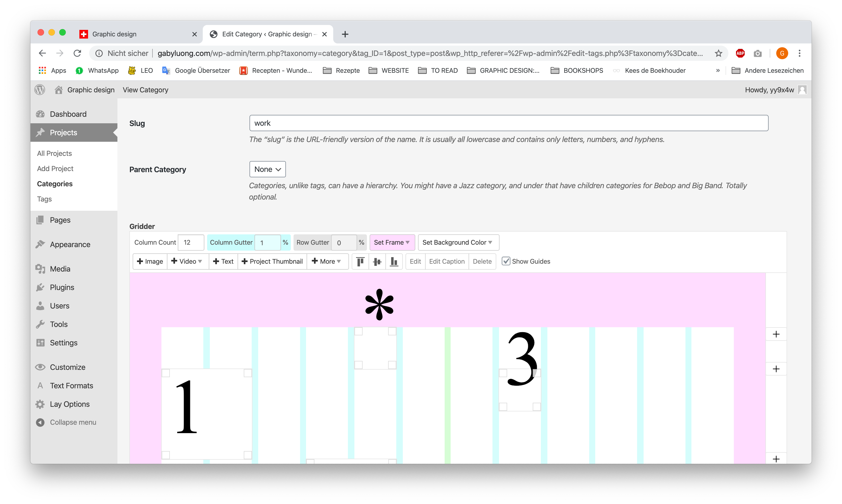Click the Project Thumbnail add button
This screenshot has height=504, width=842.
point(272,261)
